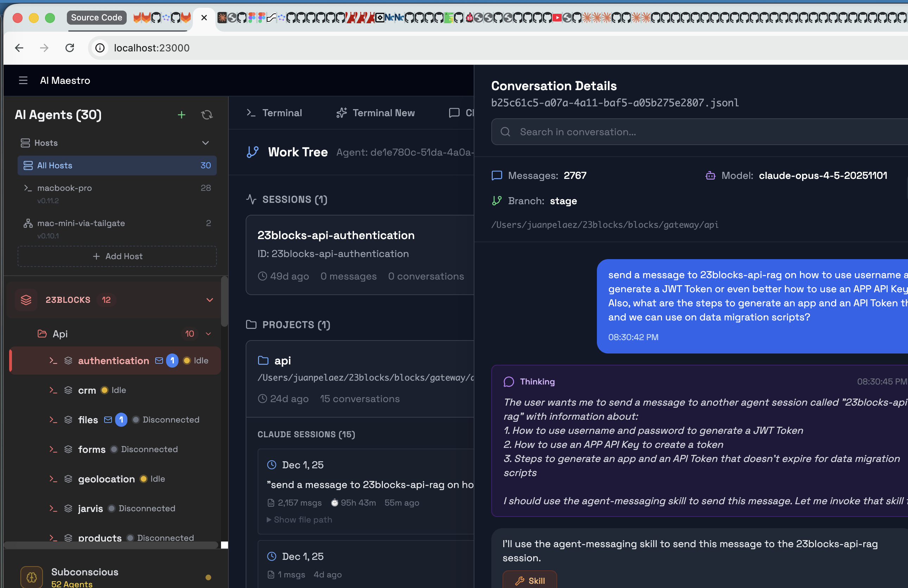Switch to the Source Code browser tab

[x=96, y=17]
